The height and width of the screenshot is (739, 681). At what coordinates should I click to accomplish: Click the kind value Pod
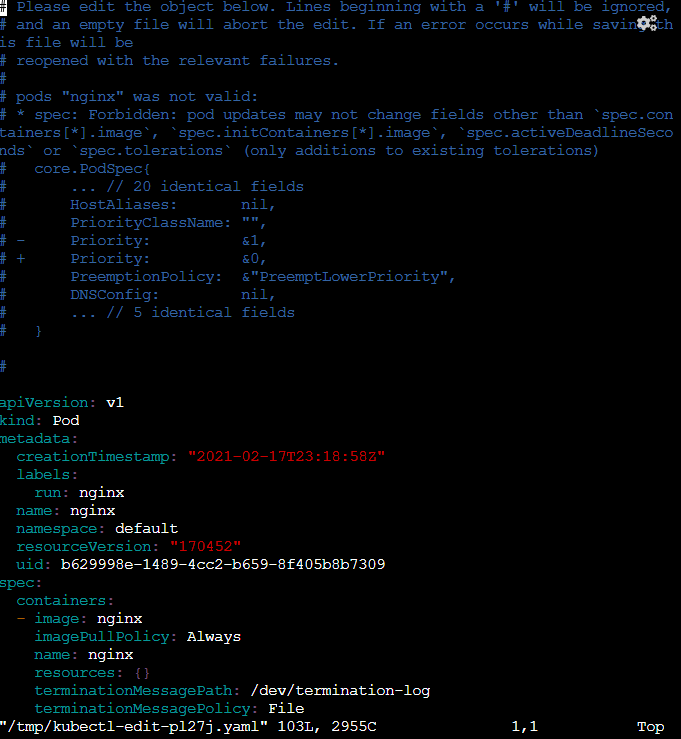pos(66,421)
